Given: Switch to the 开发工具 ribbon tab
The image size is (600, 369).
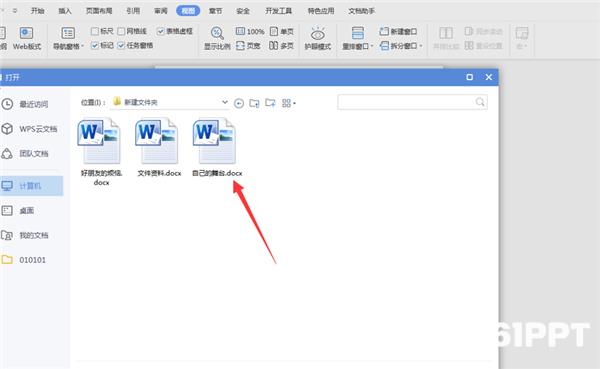Looking at the screenshot, I should pos(279,11).
